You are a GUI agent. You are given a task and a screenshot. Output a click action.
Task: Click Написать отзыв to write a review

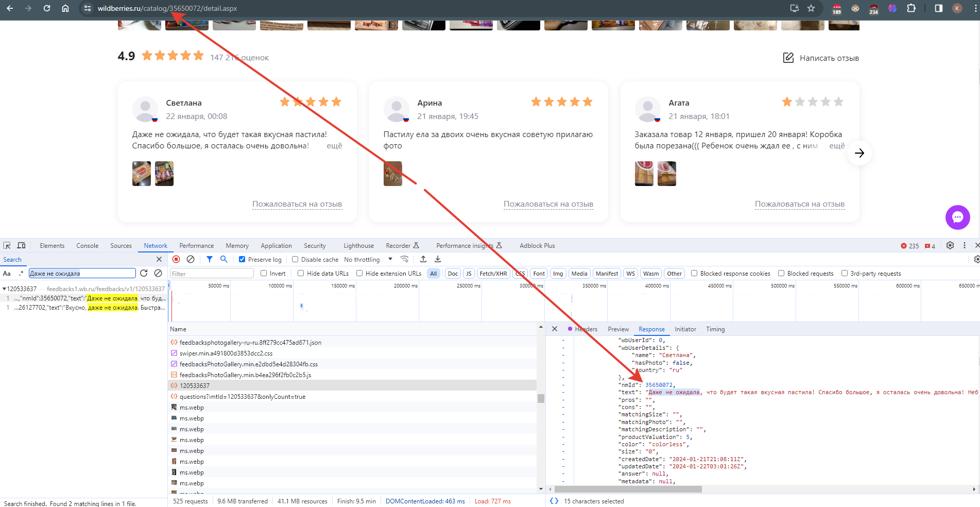pyautogui.click(x=821, y=58)
